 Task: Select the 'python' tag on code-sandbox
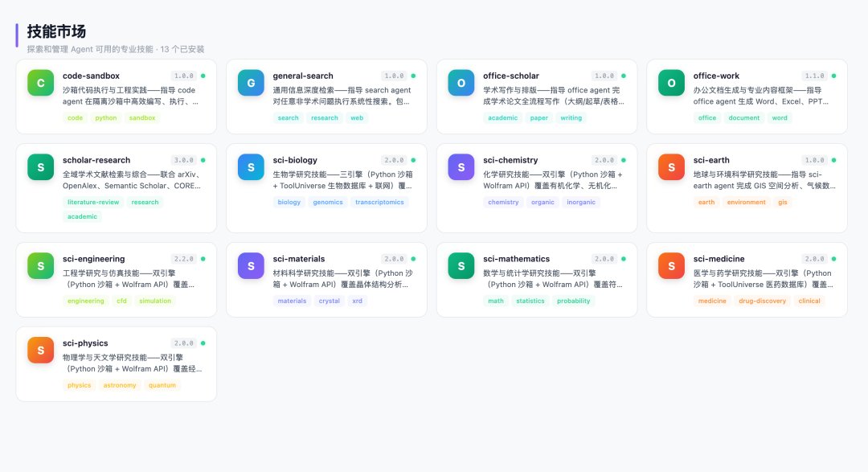106,118
